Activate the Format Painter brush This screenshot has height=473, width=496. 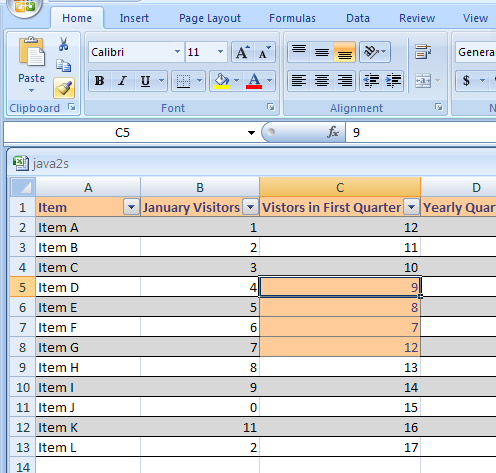point(64,88)
